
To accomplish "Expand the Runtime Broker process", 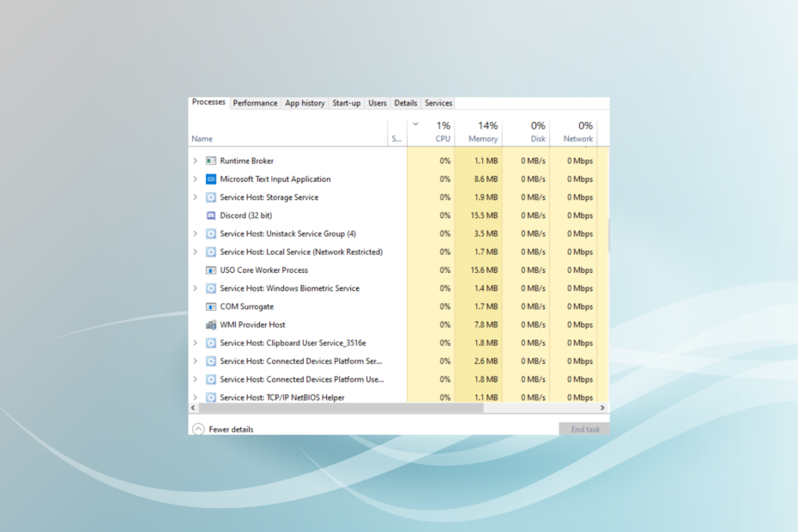I will [195, 160].
